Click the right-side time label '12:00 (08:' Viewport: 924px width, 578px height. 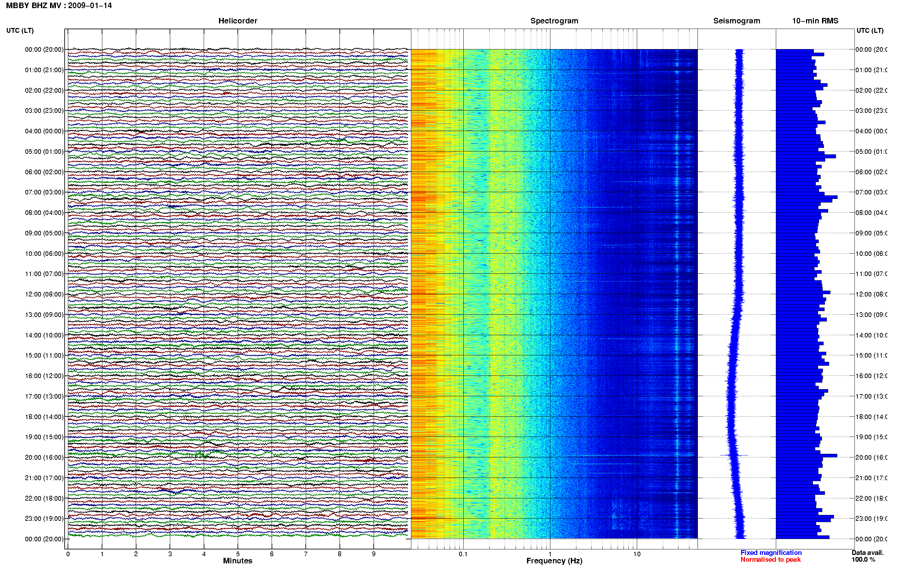tap(871, 294)
